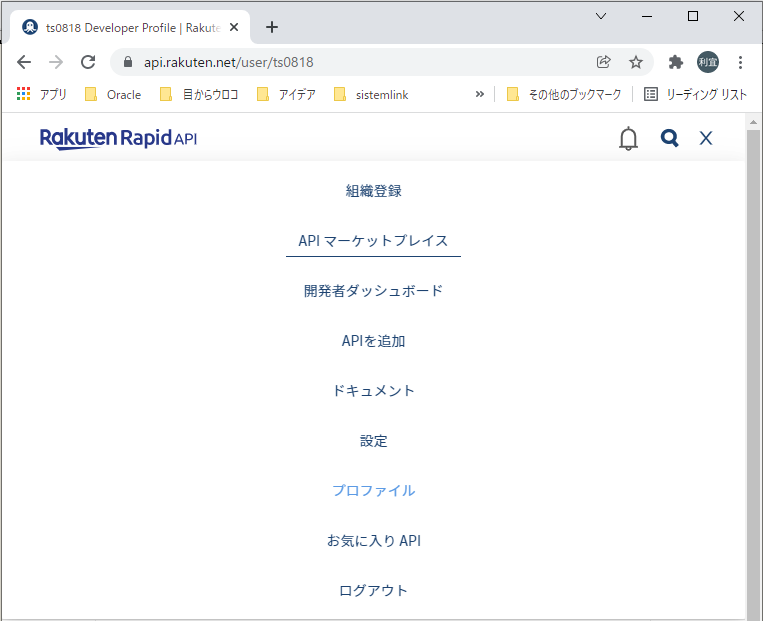
Task: Open the notifications bell icon
Action: (x=628, y=138)
